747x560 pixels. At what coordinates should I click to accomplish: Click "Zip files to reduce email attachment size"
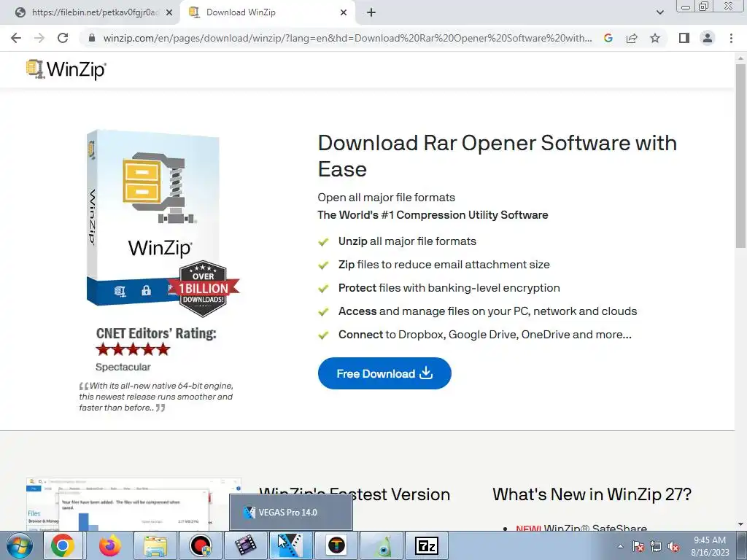(x=444, y=264)
